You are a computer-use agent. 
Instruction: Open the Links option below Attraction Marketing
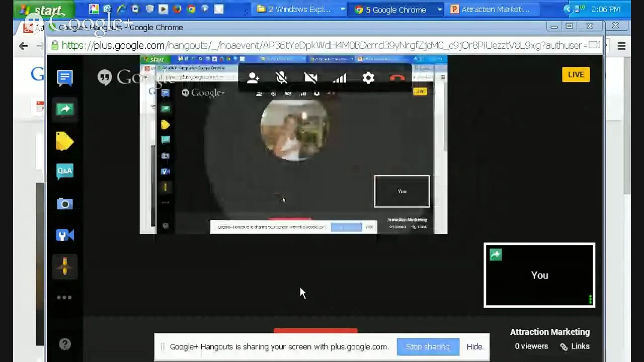(x=575, y=346)
